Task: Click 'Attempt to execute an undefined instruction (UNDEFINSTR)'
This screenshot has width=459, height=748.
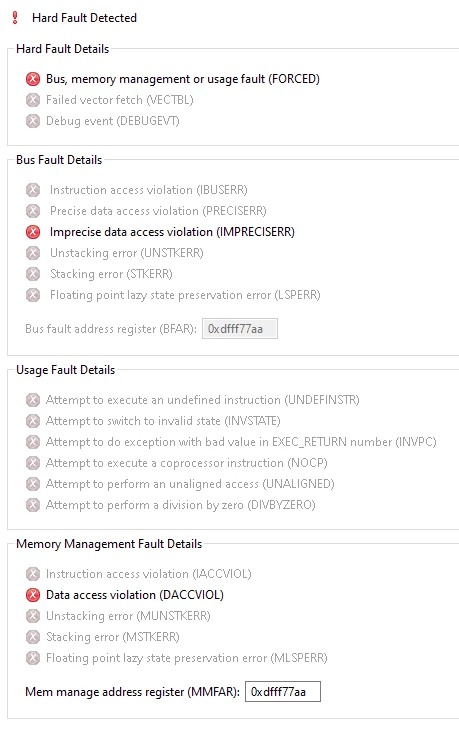Action: pos(203,400)
